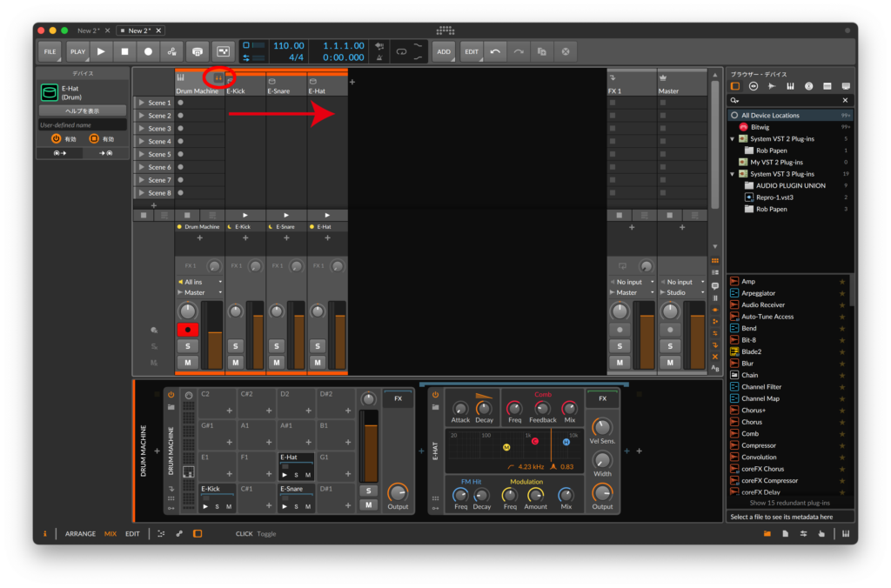Switch to the ARRANGE view tab
The width and height of the screenshot is (891, 588).
pyautogui.click(x=80, y=533)
